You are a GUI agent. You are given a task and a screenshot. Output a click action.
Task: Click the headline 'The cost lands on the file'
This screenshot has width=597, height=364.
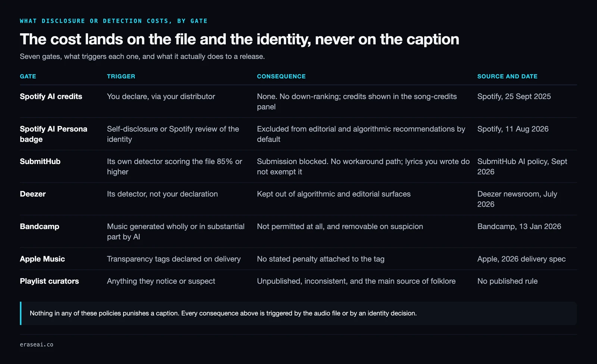coord(240,39)
